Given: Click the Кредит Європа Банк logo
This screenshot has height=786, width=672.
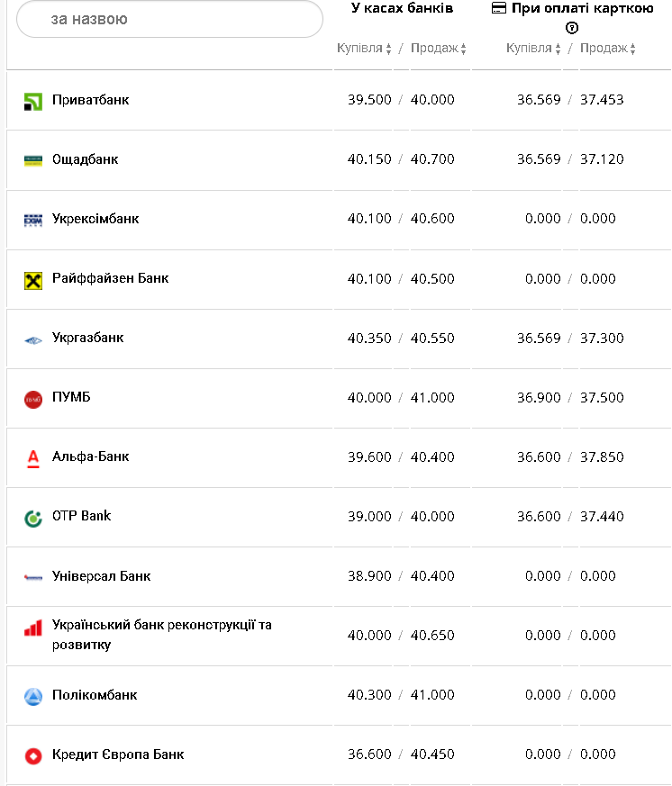Looking at the screenshot, I should pos(33,755).
